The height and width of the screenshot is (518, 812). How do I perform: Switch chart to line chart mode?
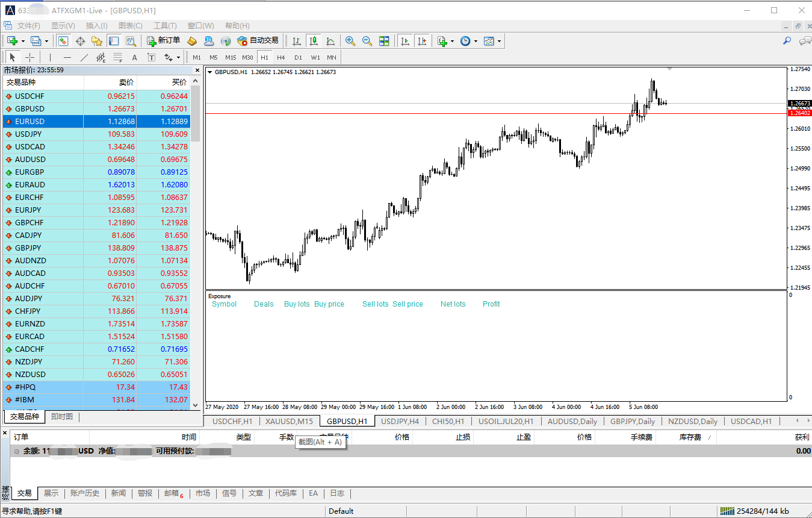[330, 41]
